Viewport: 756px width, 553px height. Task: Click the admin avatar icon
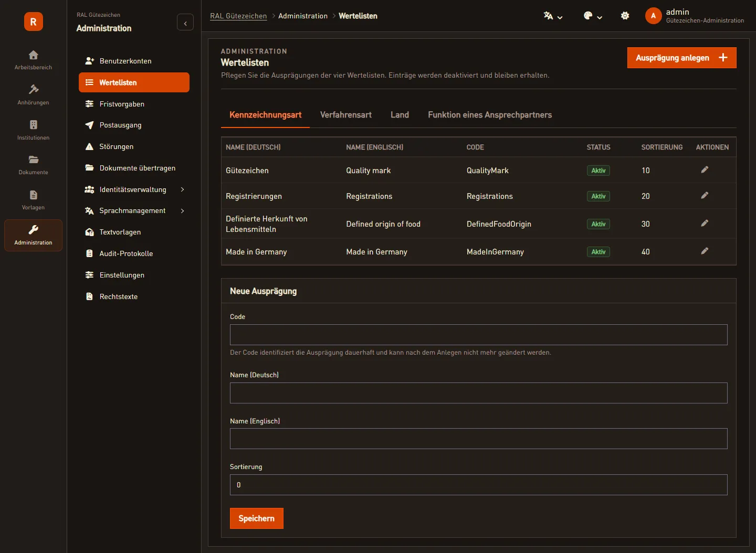[653, 16]
